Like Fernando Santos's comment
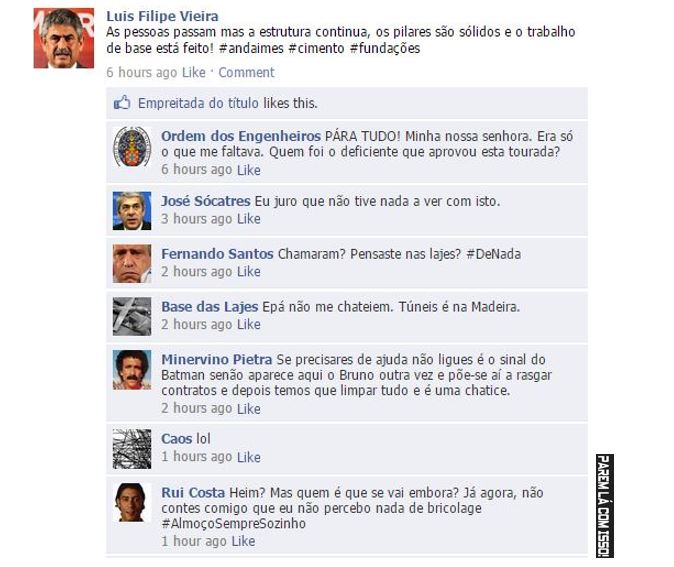The height and width of the screenshot is (567, 674). tap(248, 272)
